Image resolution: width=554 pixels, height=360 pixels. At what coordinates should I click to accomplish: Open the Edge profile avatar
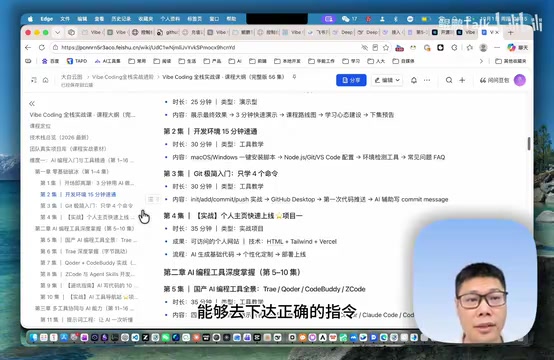point(483,47)
